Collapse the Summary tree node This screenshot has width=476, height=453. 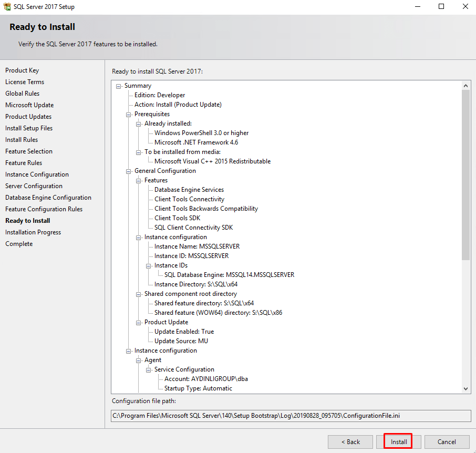[119, 86]
